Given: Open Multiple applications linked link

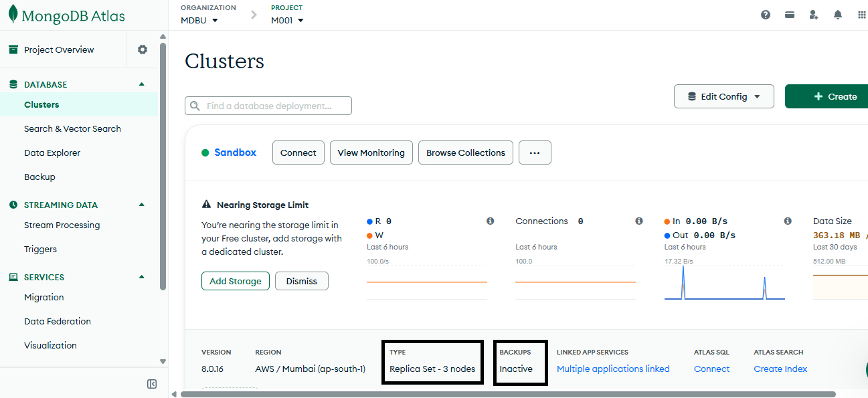Looking at the screenshot, I should [x=613, y=369].
